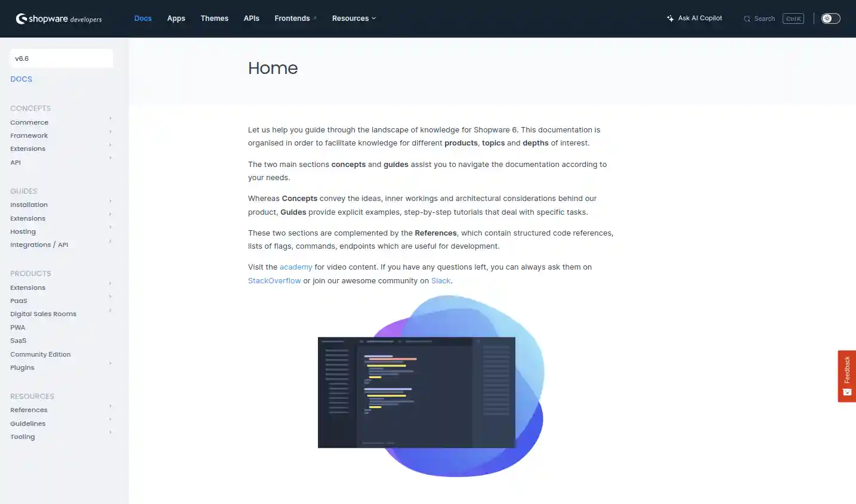
Task: Visit StackOverflow via the link
Action: (x=274, y=280)
